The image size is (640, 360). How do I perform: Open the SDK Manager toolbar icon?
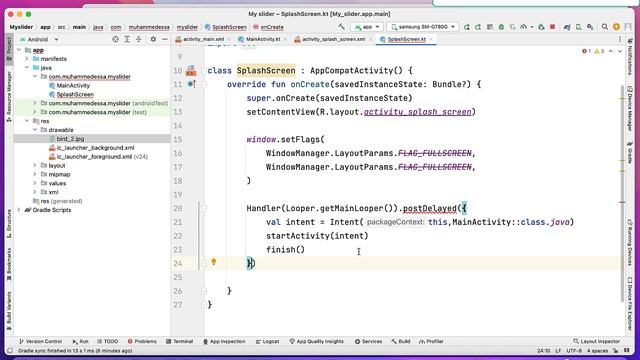[590, 27]
